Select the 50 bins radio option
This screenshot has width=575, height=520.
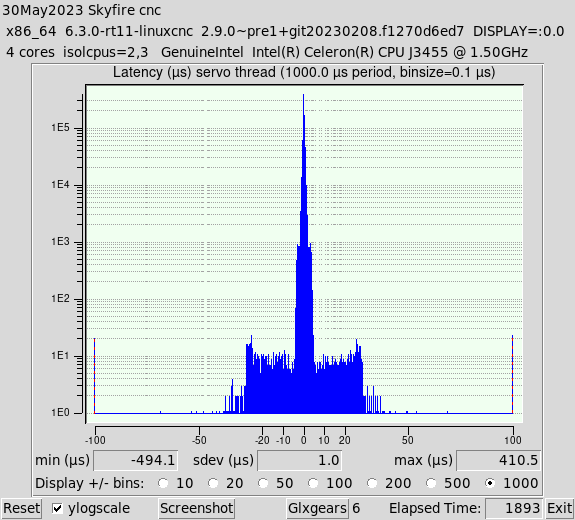click(x=263, y=483)
